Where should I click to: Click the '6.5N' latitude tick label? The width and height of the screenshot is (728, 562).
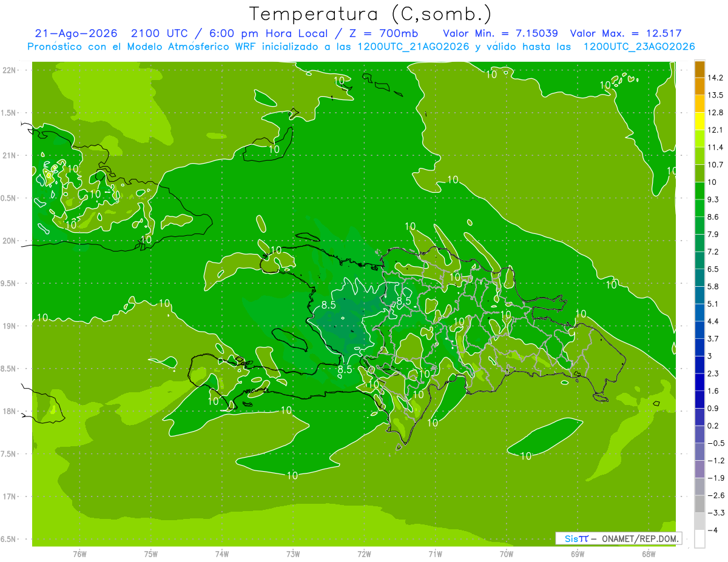tap(9, 540)
